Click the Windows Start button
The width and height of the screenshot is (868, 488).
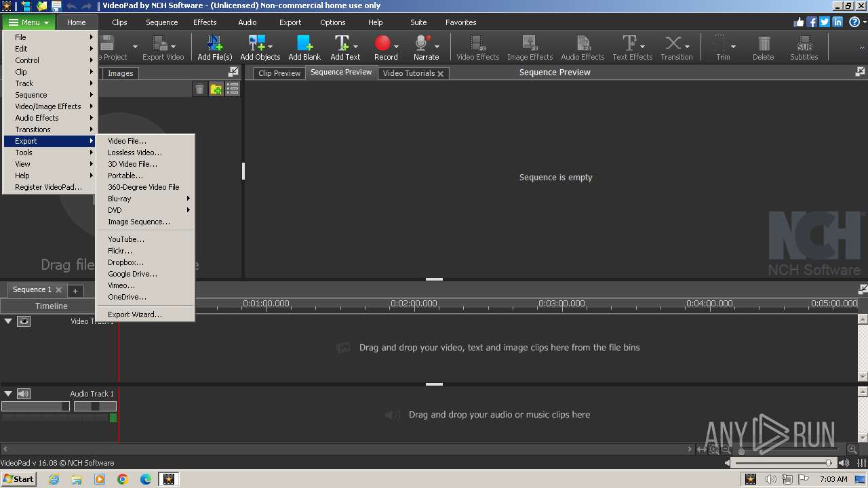click(19, 479)
